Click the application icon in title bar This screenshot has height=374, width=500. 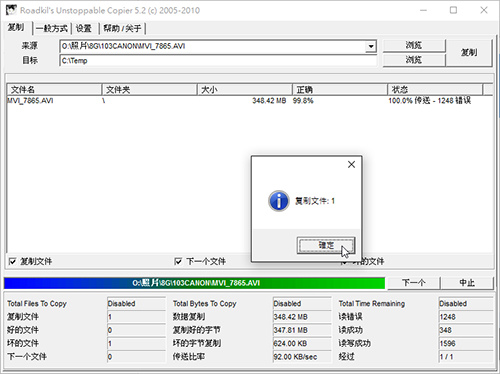11,10
